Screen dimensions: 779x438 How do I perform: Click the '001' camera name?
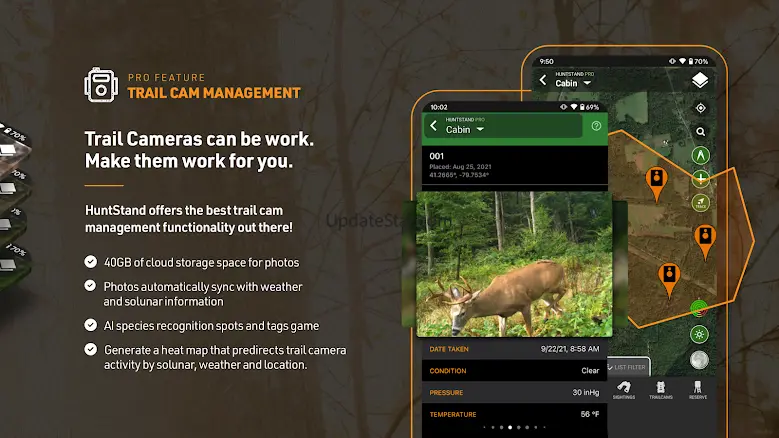pyautogui.click(x=437, y=156)
